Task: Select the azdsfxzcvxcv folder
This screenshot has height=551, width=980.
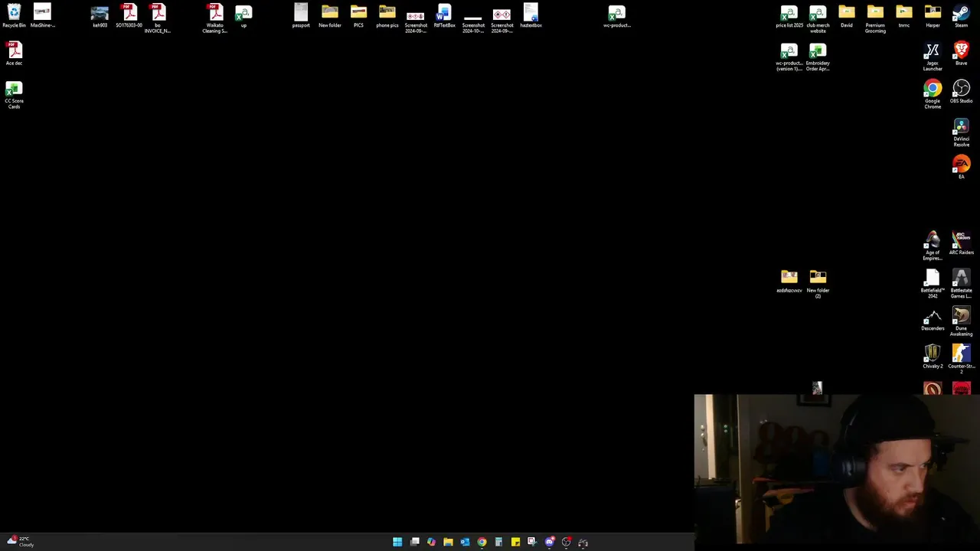Action: tap(789, 281)
